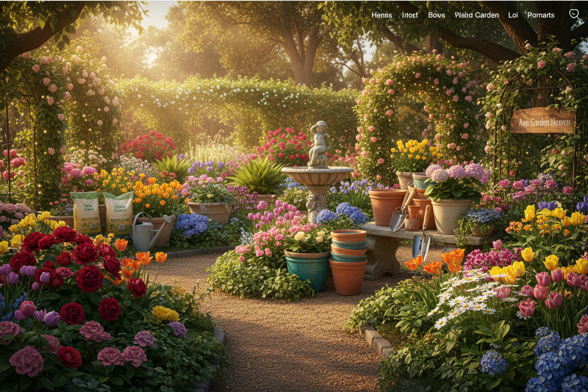Image resolution: width=588 pixels, height=392 pixels.
Task: Click the heart search icon in header
Action: point(574,14)
